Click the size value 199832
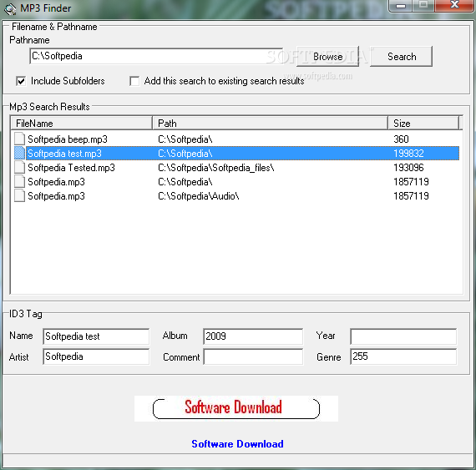Viewport: 476px width, 470px height. 408,154
